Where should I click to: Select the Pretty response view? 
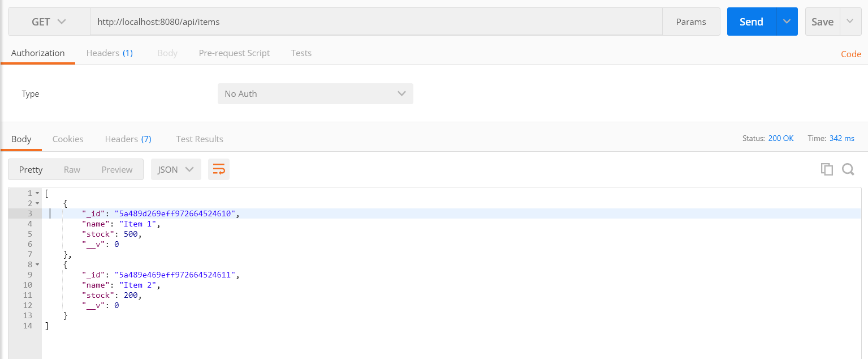[x=31, y=169]
